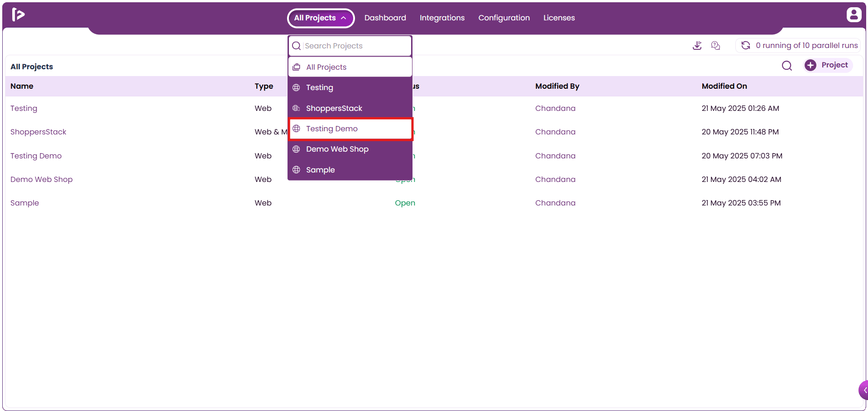Screen dimensions: 868x411
Task: Choose All Projects in the dropdown list
Action: 350,67
